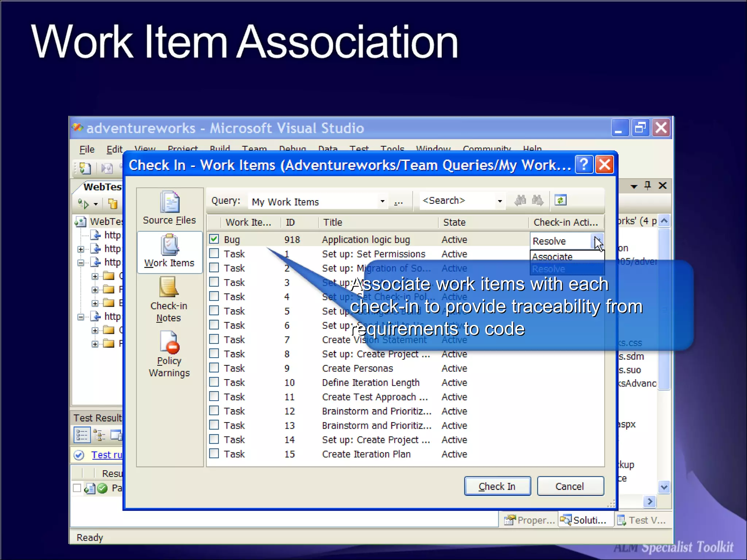Click the help question mark in Check In dialog

(x=584, y=165)
